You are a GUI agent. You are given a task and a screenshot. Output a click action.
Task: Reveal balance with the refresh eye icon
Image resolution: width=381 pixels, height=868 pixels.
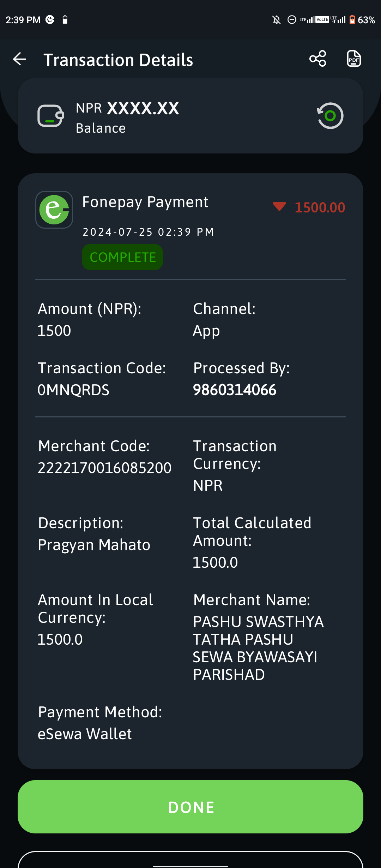pos(330,116)
